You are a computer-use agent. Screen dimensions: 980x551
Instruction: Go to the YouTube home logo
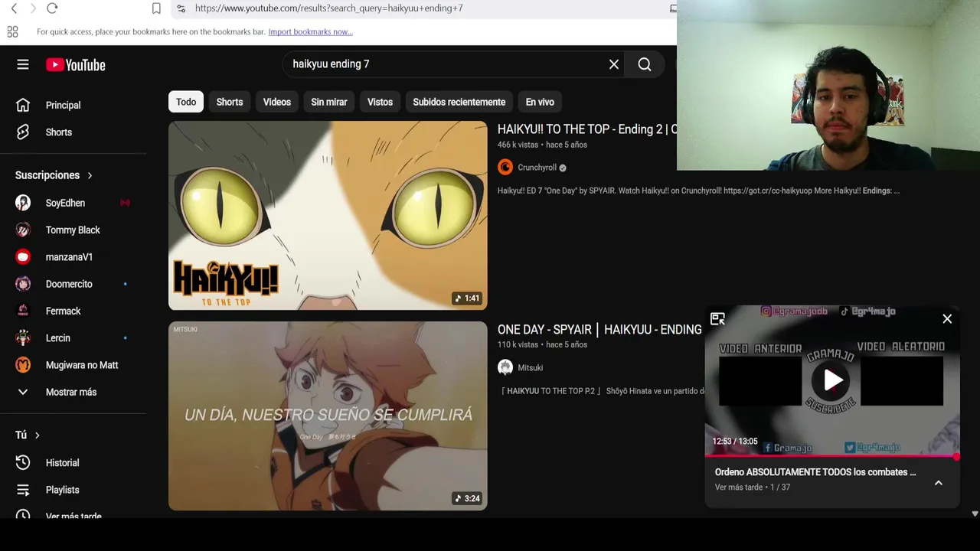(76, 65)
